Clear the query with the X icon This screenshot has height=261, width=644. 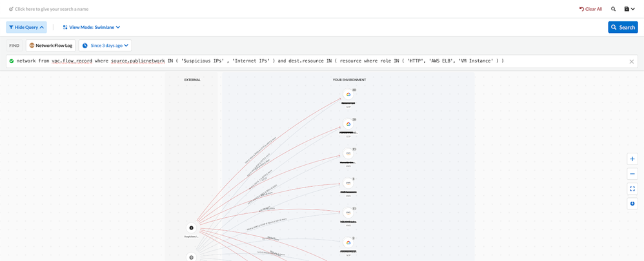click(632, 62)
